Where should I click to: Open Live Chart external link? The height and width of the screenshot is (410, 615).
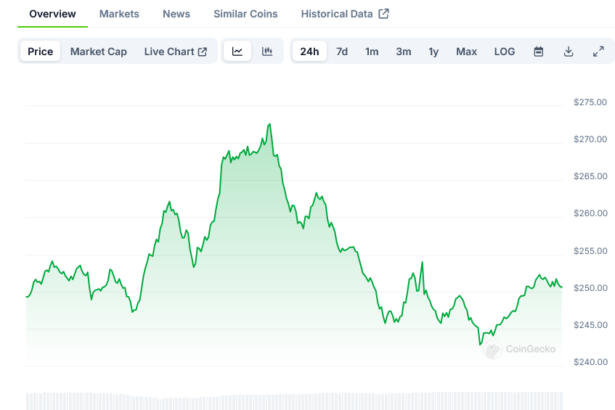click(x=175, y=51)
